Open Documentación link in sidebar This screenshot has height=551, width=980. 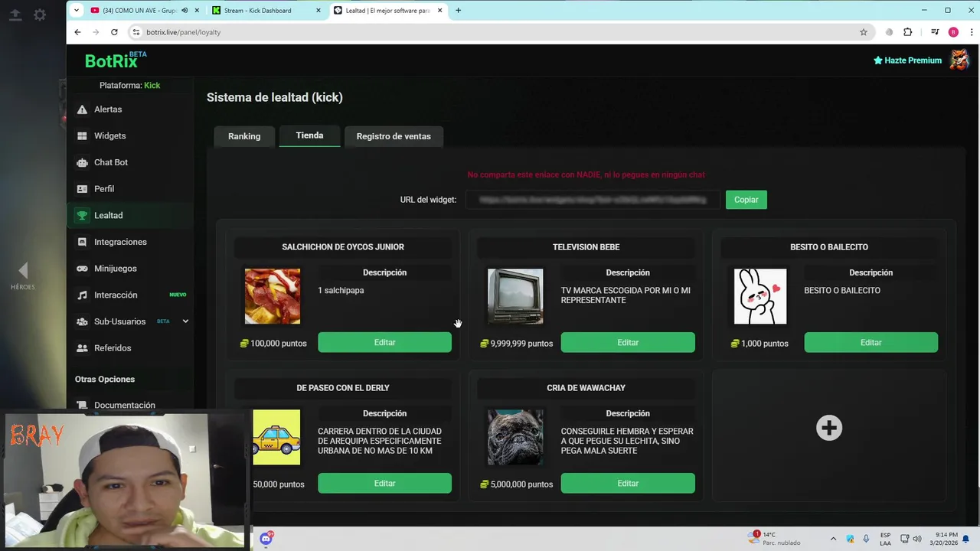[x=124, y=405]
